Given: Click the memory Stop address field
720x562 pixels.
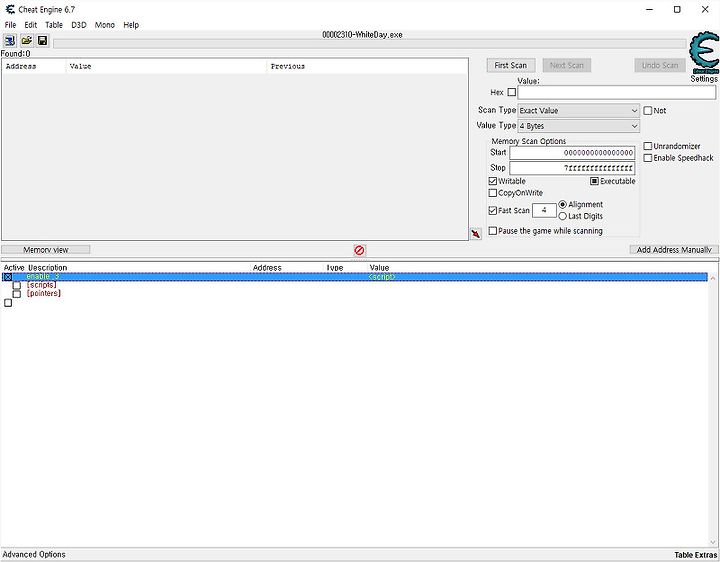Looking at the screenshot, I should tap(572, 168).
